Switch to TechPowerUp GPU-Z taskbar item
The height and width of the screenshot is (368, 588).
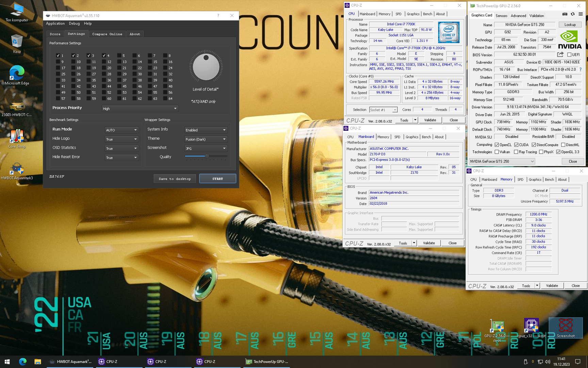tap(267, 362)
